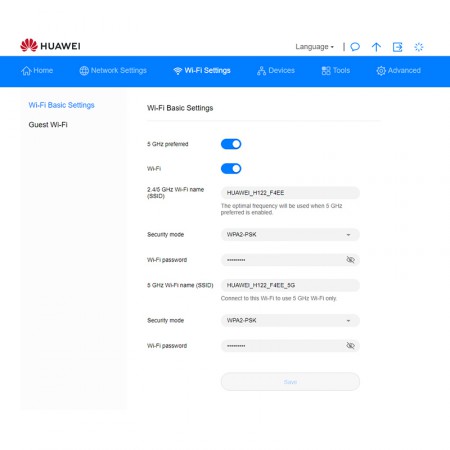Click the '5 GHz Wi-Fi name (SSID)' label
450x450 pixels.
(180, 285)
